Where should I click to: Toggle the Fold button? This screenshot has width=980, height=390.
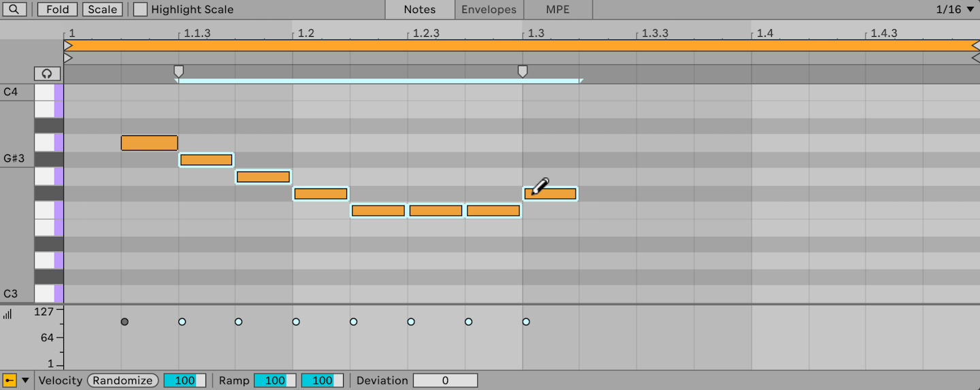(58, 10)
